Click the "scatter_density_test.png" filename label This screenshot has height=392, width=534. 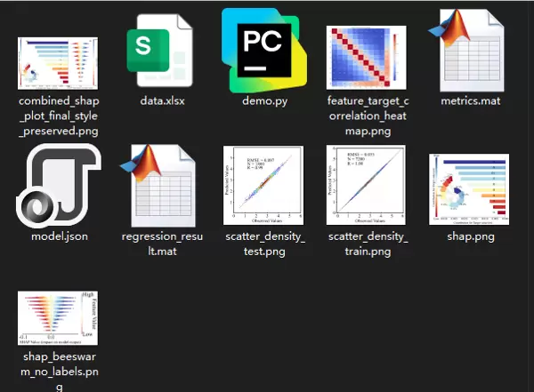click(x=263, y=244)
